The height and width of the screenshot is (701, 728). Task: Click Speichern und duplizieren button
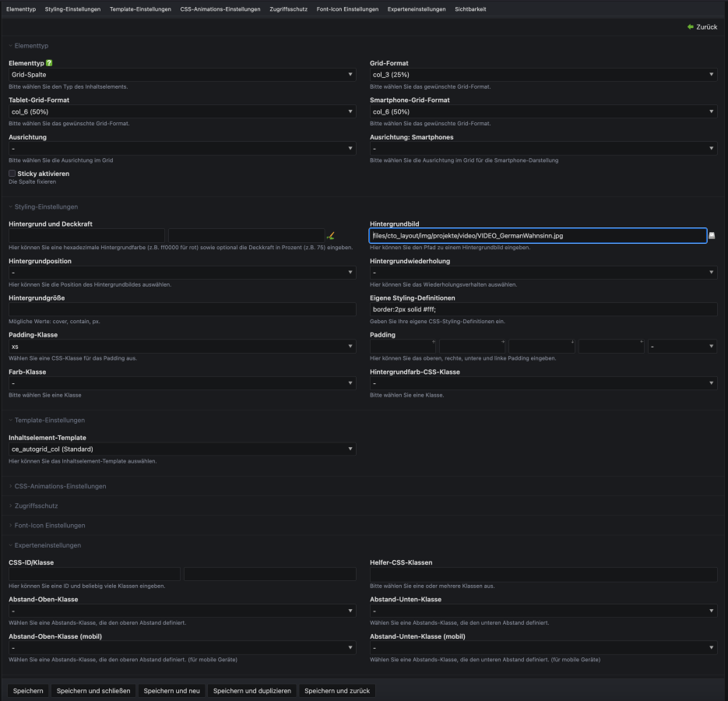click(252, 691)
